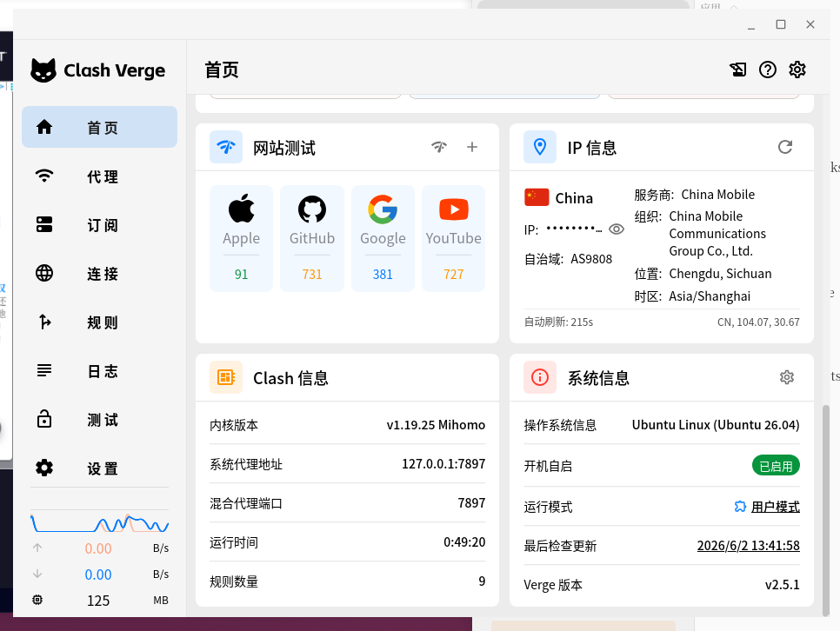Click Ubuntu Linux (Ubuntu 26.04) OS text
The width and height of the screenshot is (840, 631).
(x=715, y=425)
